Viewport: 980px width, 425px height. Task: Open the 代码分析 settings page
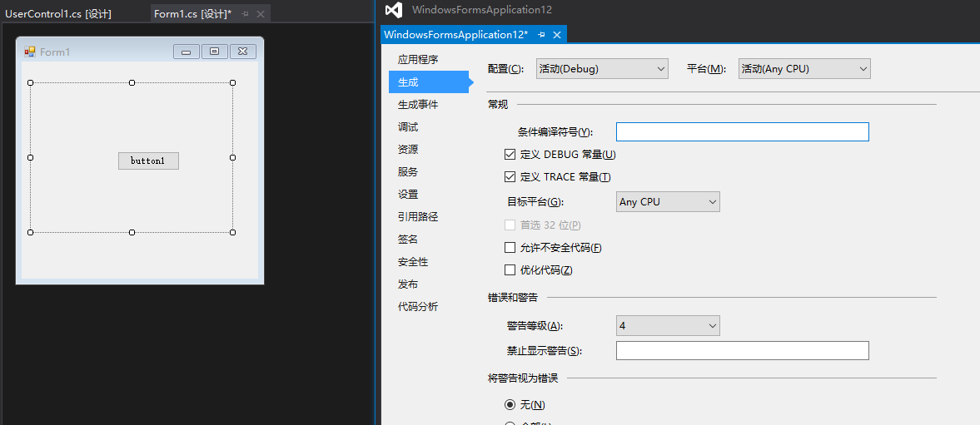418,307
